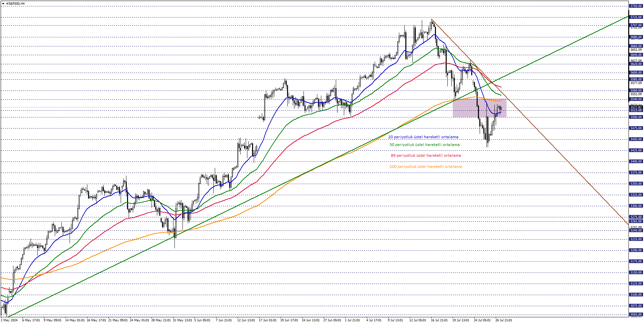Click the '12 Jul 05:01' time axis label
The image size is (644, 324).
(417, 320)
